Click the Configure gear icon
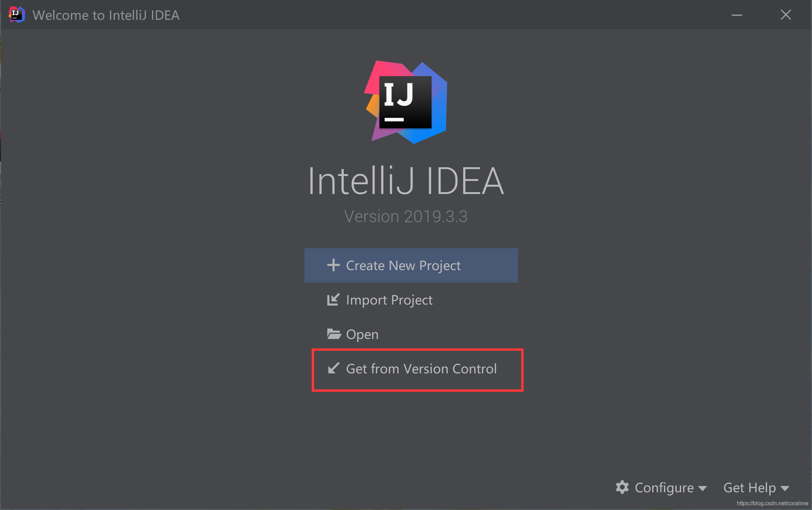 click(x=622, y=487)
